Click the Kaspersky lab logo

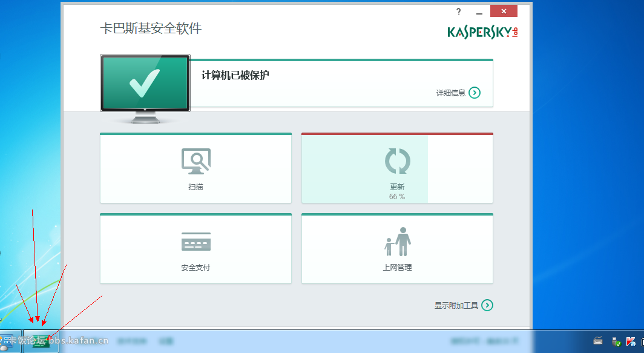(x=482, y=32)
